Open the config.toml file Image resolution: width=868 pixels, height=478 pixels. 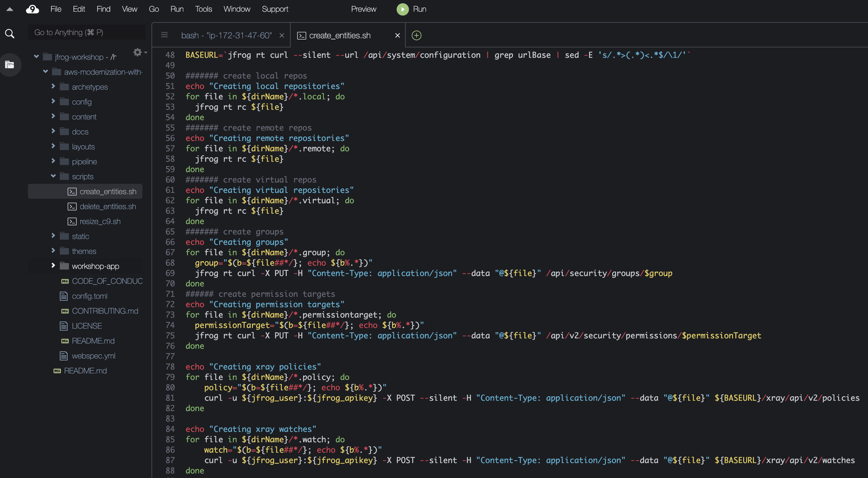[90, 296]
